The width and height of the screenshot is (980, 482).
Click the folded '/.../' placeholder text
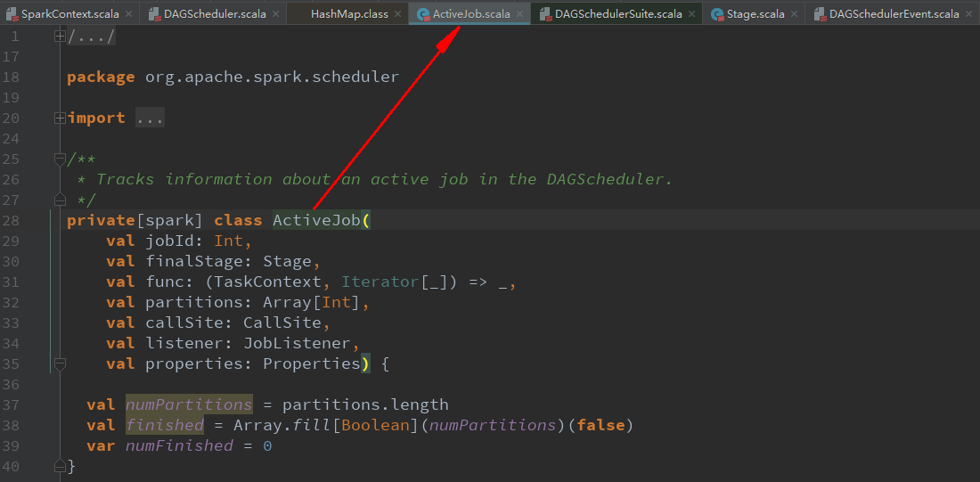pyautogui.click(x=91, y=37)
